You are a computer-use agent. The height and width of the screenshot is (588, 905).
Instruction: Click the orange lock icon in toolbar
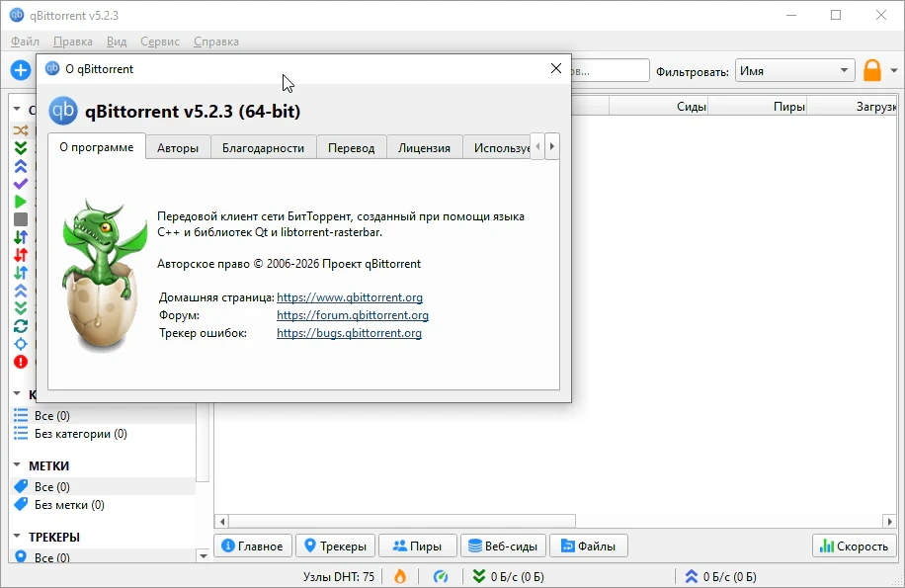pyautogui.click(x=872, y=70)
